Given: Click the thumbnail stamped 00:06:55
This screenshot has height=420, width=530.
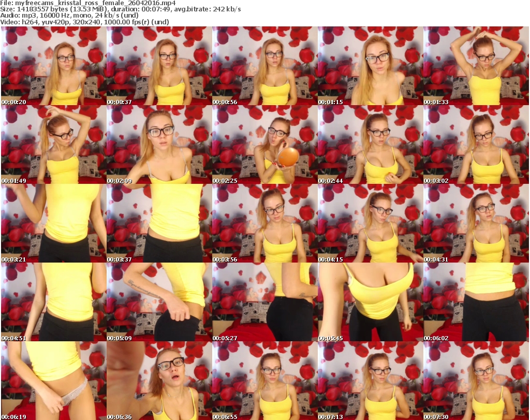Looking at the screenshot, I should point(264,381).
